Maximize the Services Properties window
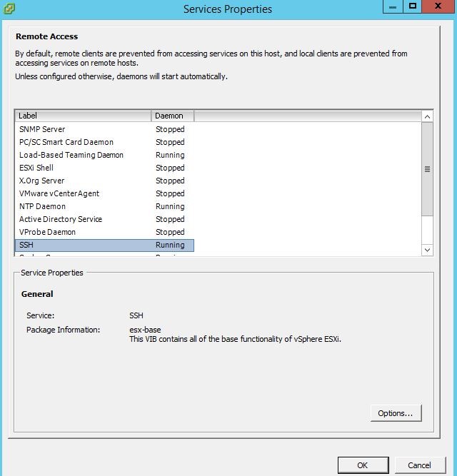 click(413, 6)
